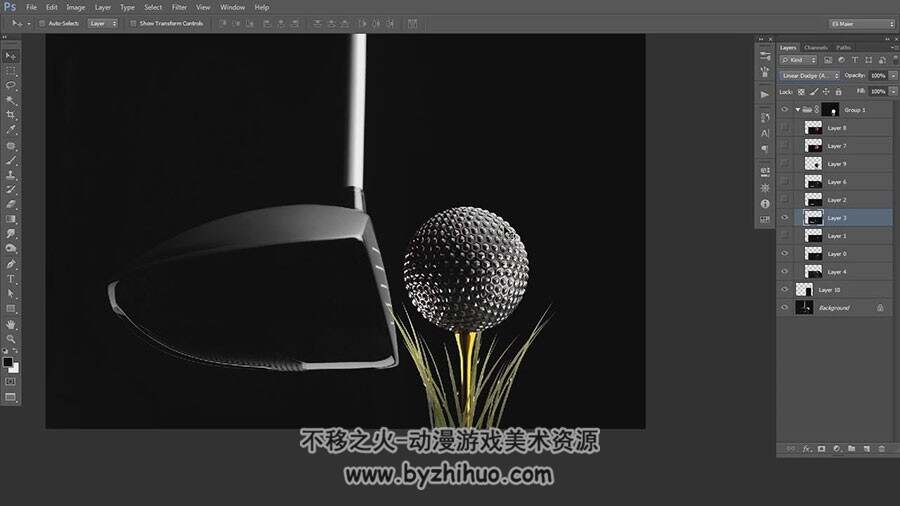Image resolution: width=900 pixels, height=506 pixels.
Task: Select the Brush tool
Action: [x=11, y=161]
